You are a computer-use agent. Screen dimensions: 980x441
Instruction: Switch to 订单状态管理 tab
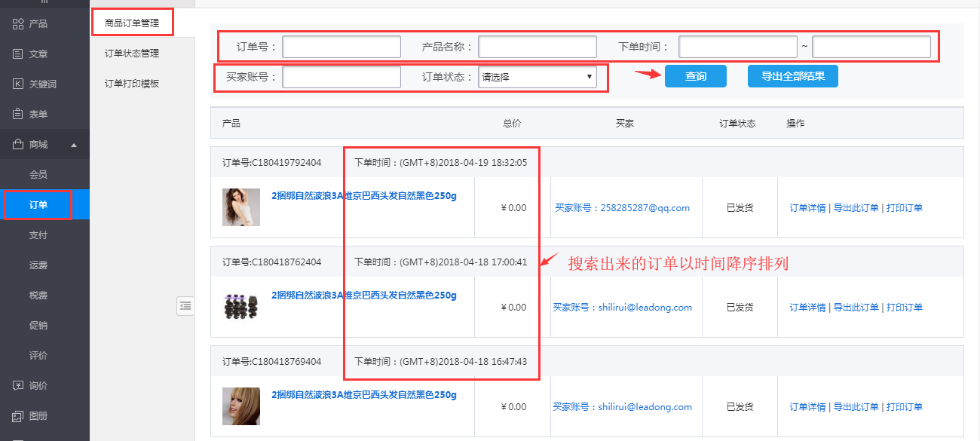pyautogui.click(x=132, y=54)
